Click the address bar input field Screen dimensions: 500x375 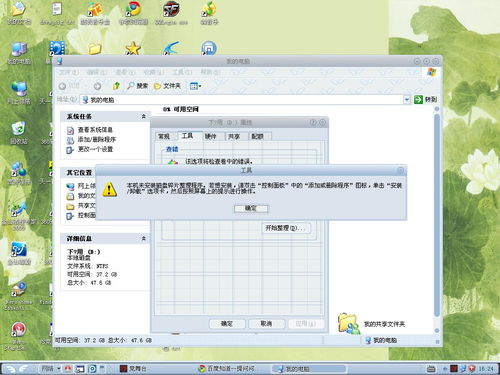click(x=242, y=100)
